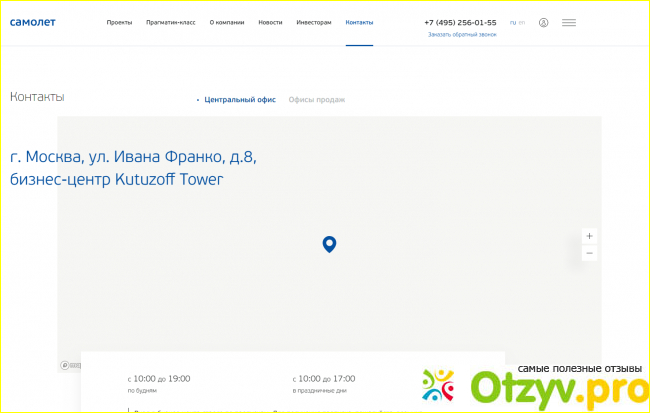Click phone number +7 (495) 256-01-55
This screenshot has height=413, width=650.
click(460, 22)
